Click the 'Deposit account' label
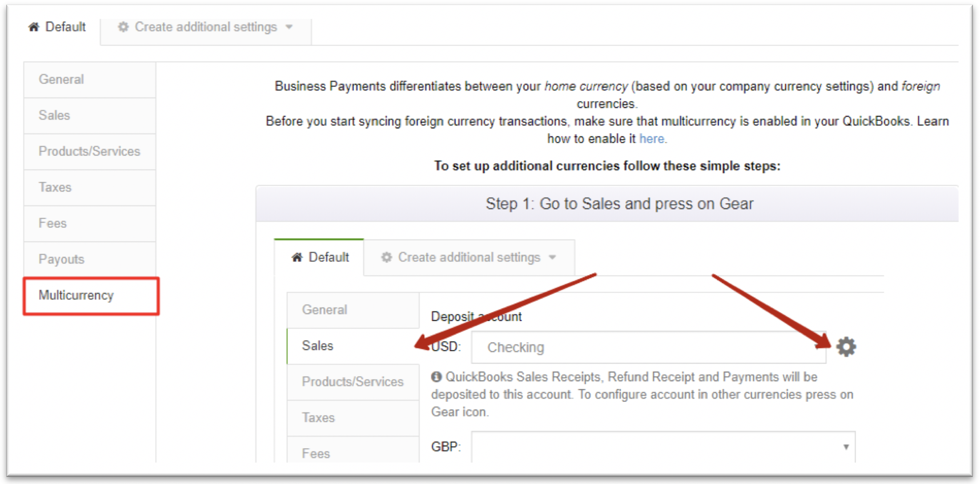This screenshot has width=980, height=484. 476,317
